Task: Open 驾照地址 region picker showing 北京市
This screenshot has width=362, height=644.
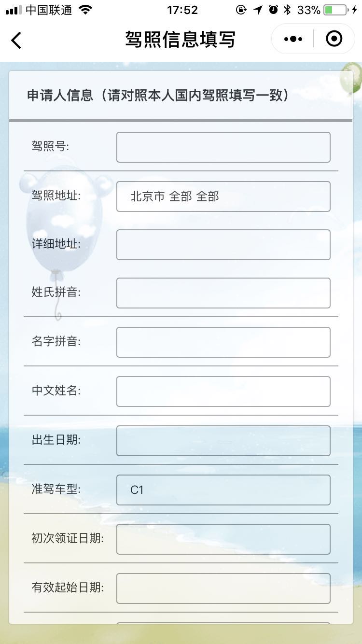Action: click(x=223, y=196)
